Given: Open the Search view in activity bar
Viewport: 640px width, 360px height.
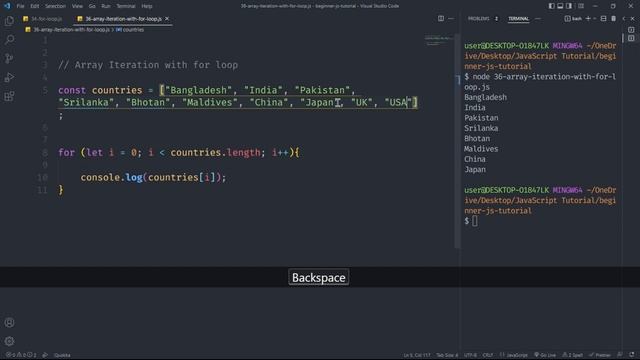Looking at the screenshot, I should coord(9,40).
